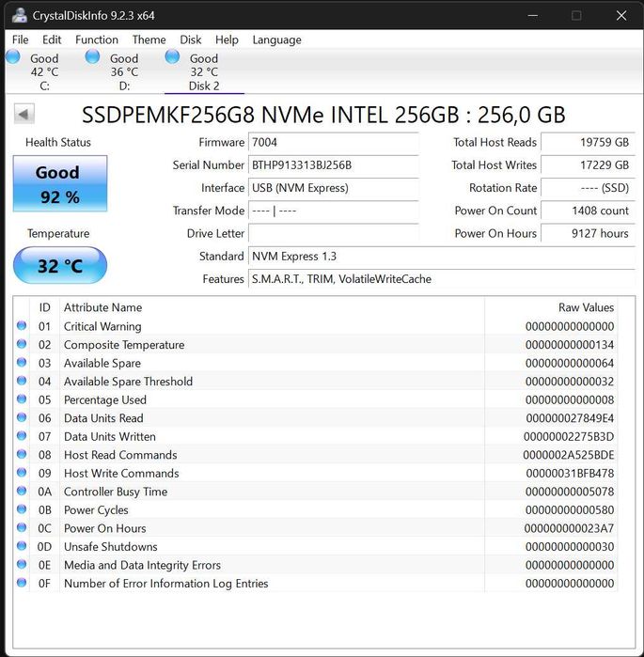Click raw value 0000002275B3D
The width and height of the screenshot is (644, 657).
pos(569,437)
